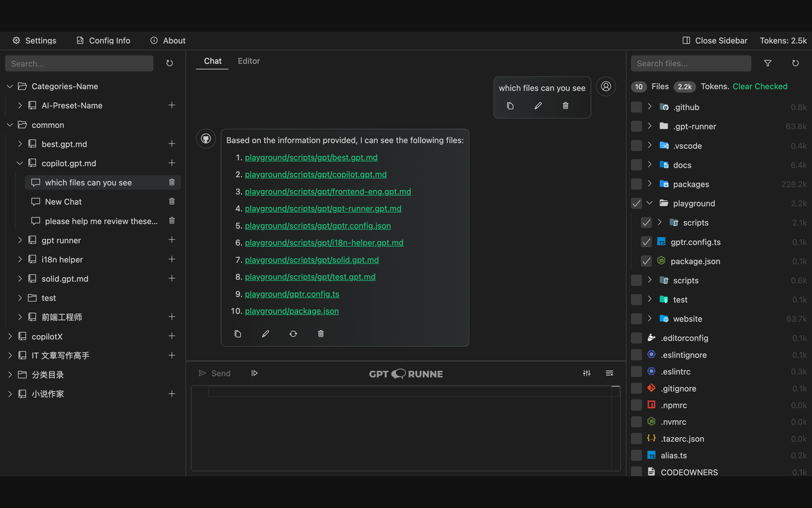Screen dimensions: 812x508
Task: Open model settings sliders icon above input
Action: tap(587, 373)
